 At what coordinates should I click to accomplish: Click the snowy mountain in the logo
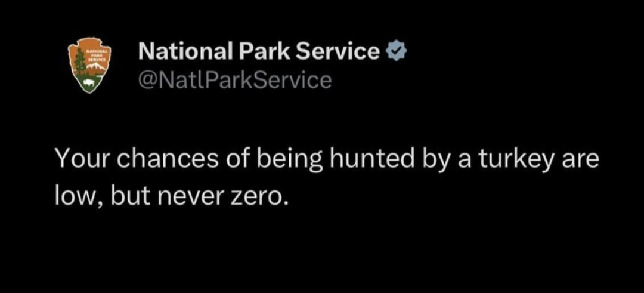(x=96, y=65)
